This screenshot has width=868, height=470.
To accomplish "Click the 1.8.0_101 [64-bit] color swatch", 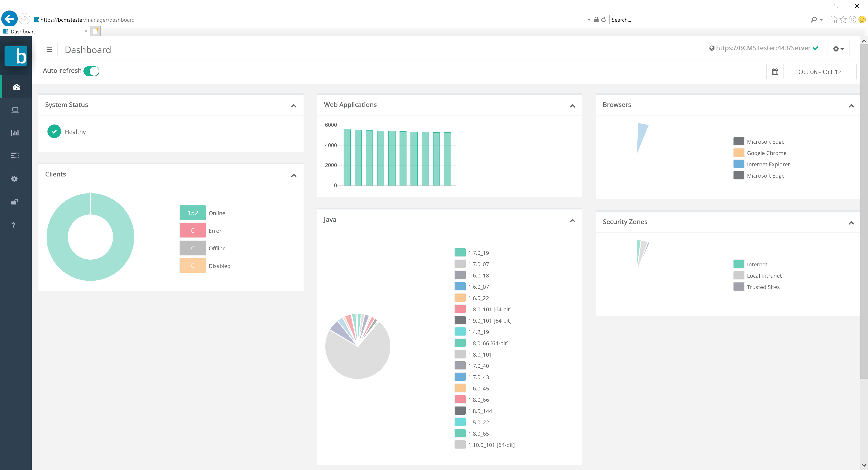I will (460, 309).
